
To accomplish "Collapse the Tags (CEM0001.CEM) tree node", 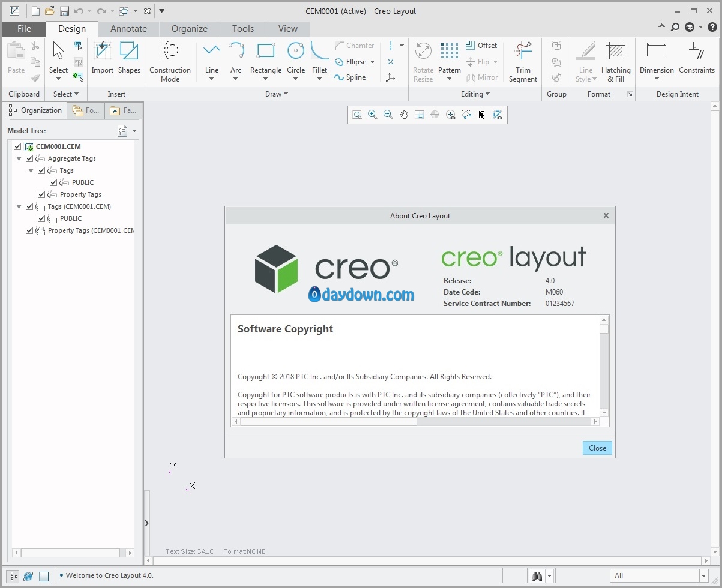I will tap(19, 206).
